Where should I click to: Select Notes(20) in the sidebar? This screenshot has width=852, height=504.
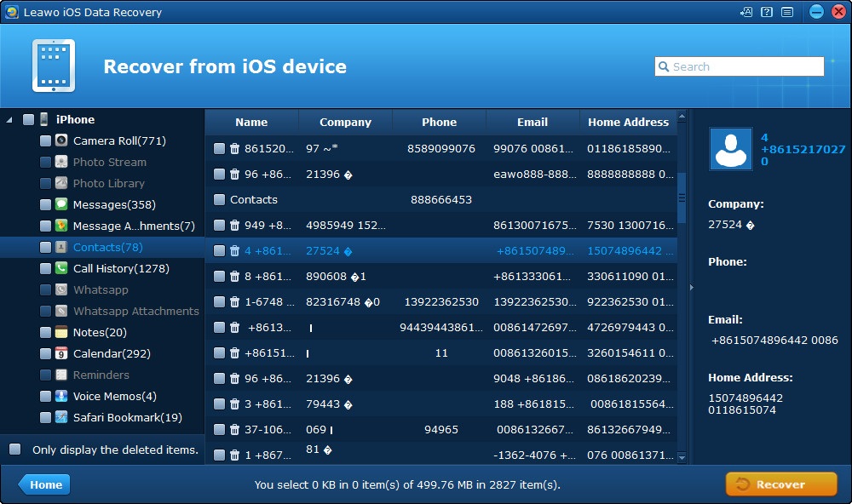pyautogui.click(x=100, y=332)
